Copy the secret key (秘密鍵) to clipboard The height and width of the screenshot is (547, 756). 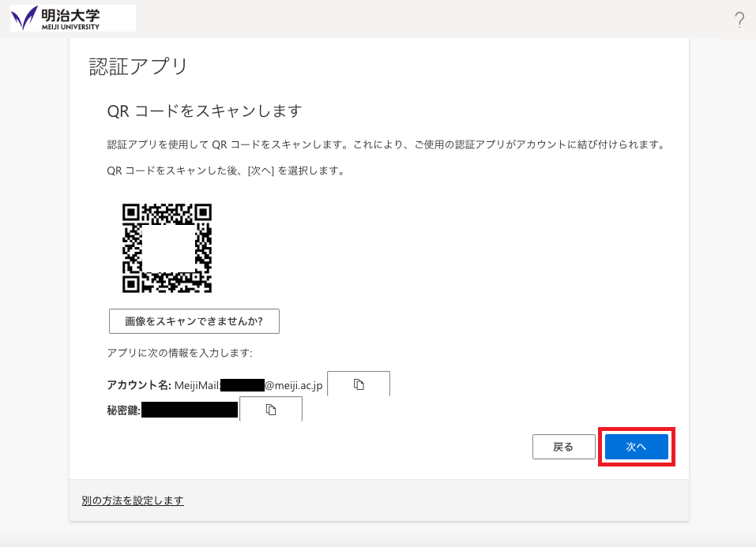271,409
